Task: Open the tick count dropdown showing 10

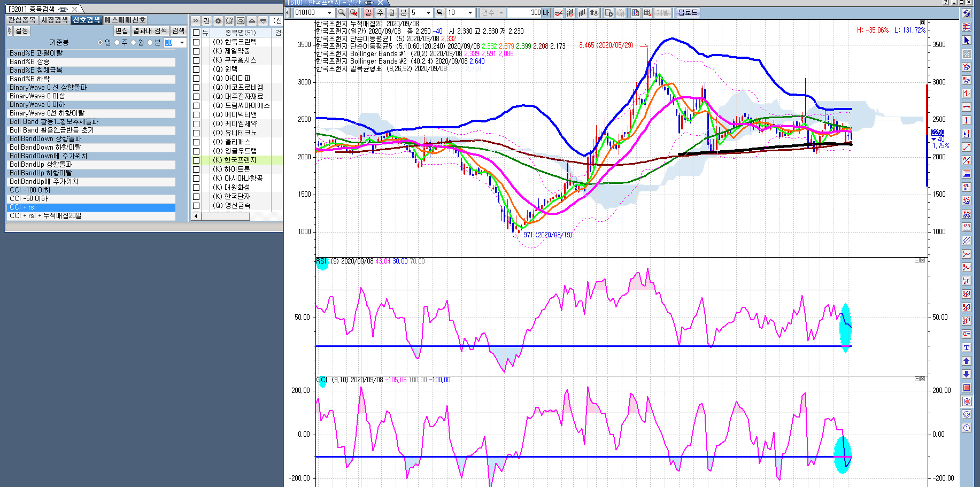Action: (x=470, y=13)
